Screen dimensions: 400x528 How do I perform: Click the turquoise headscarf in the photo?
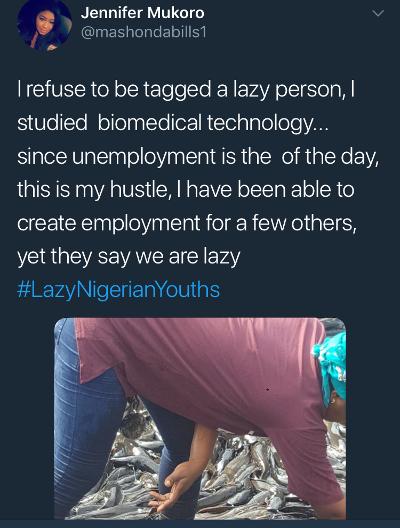(x=331, y=365)
